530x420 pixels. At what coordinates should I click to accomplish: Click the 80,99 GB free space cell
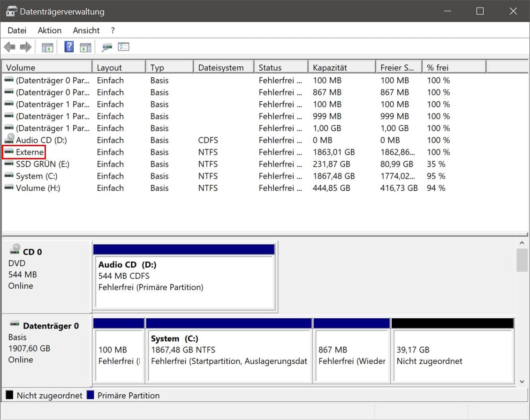point(397,164)
